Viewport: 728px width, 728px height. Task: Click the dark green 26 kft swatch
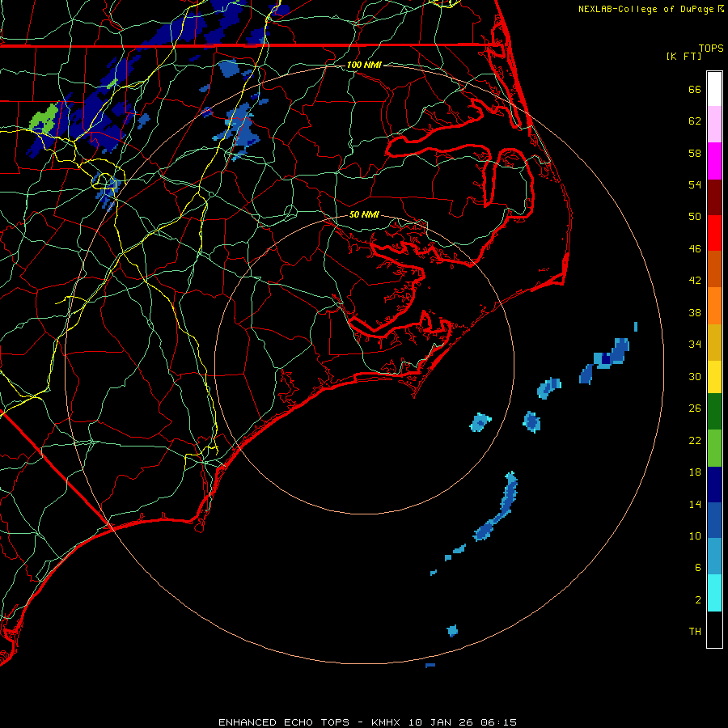714,412
